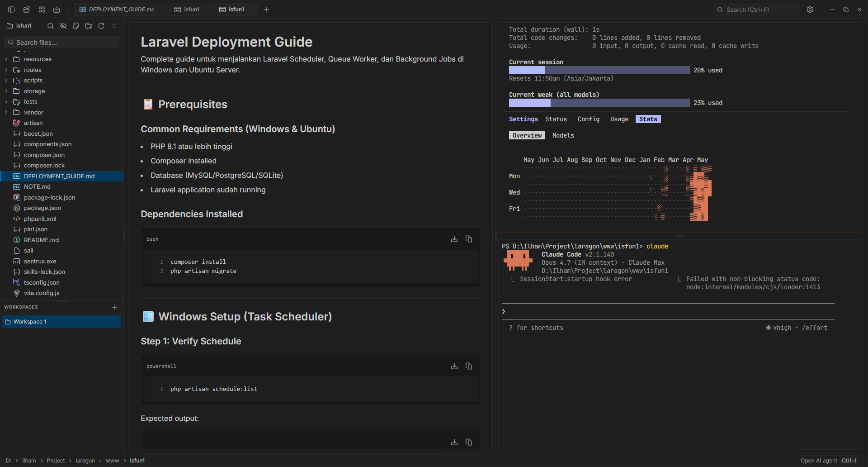Download the powershell code block
Viewport: 868px width, 467px height.
[x=454, y=366]
